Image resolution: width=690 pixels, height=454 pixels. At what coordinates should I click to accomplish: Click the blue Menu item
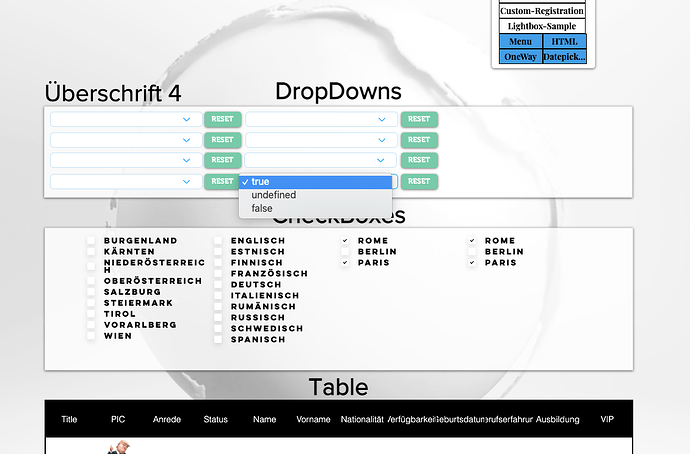pos(521,42)
